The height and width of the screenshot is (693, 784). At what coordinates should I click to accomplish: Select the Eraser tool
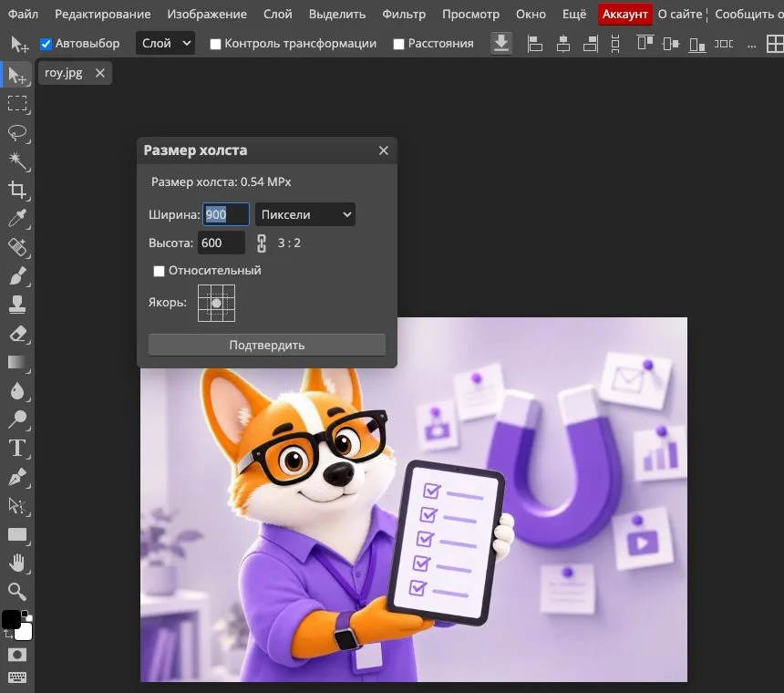click(17, 334)
